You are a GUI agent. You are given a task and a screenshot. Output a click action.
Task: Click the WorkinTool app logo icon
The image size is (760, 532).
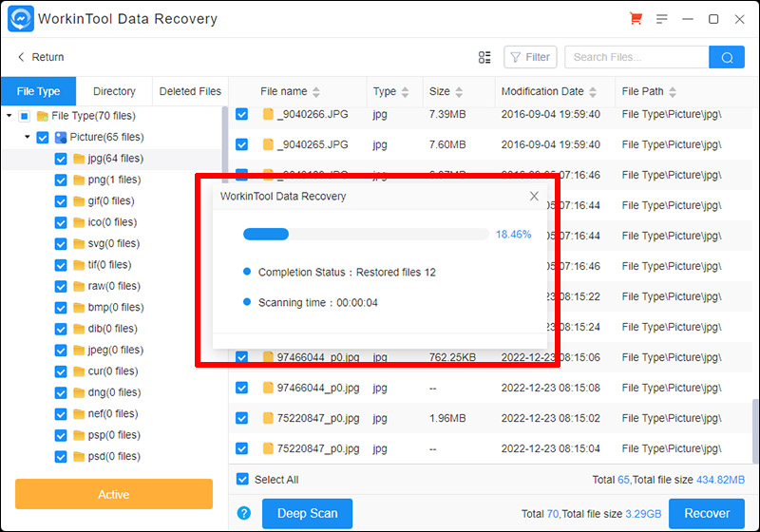coord(21,18)
